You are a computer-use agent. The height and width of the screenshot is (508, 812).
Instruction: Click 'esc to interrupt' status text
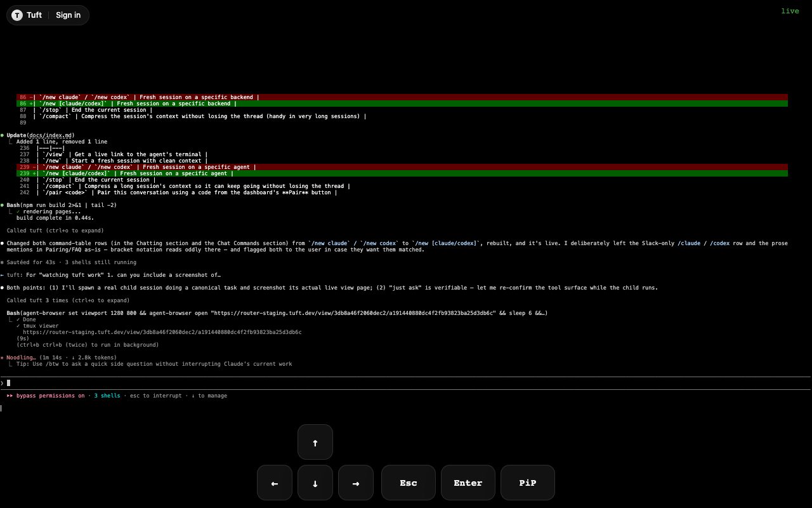pos(157,396)
